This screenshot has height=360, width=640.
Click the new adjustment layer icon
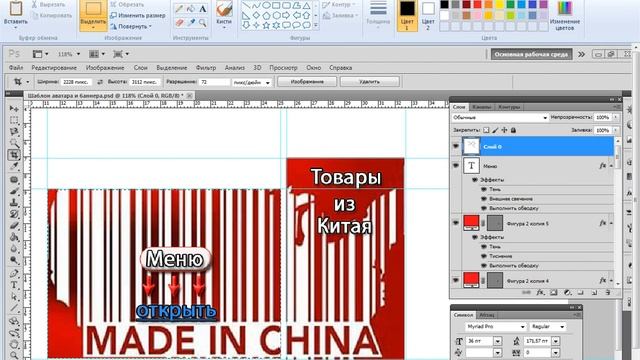(567, 293)
